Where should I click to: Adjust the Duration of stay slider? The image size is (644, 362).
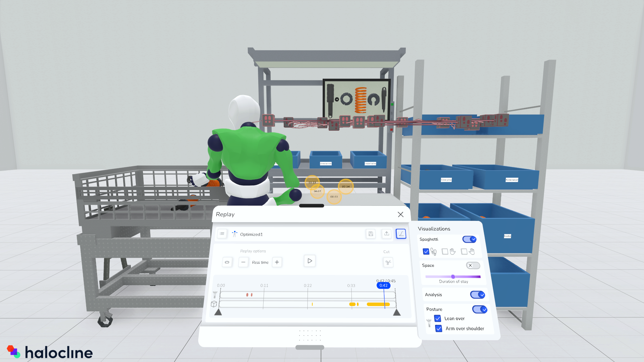pyautogui.click(x=453, y=277)
